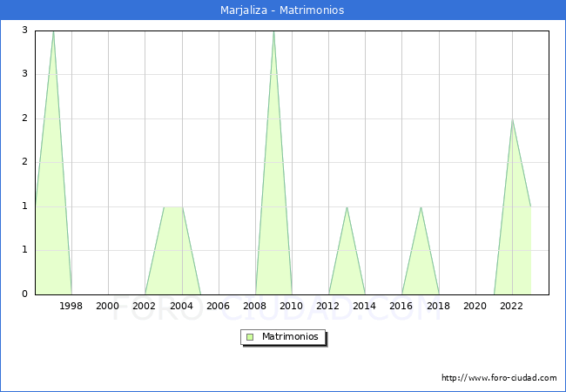The height and width of the screenshot is (392, 566).
Task: Select the 2018 label on the x-axis
Action: point(438,306)
